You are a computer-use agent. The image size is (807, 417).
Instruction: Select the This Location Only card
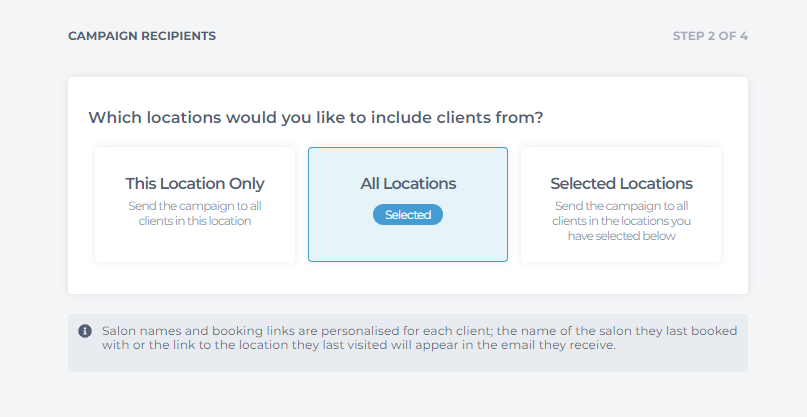point(195,204)
